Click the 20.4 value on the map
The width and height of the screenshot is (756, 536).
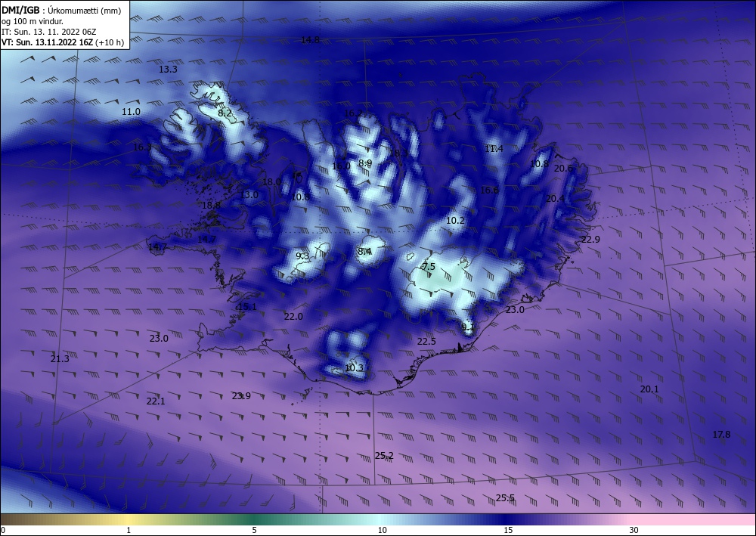[x=555, y=199]
